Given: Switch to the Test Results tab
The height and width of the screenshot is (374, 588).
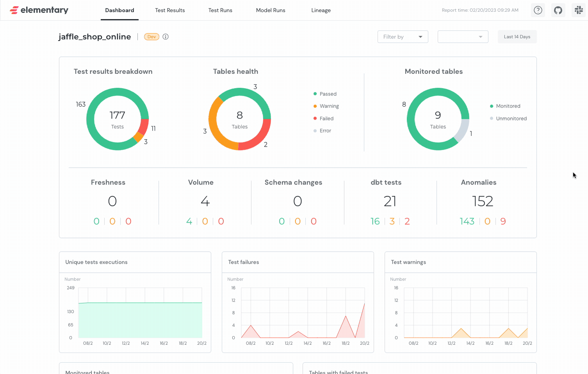Looking at the screenshot, I should point(170,10).
